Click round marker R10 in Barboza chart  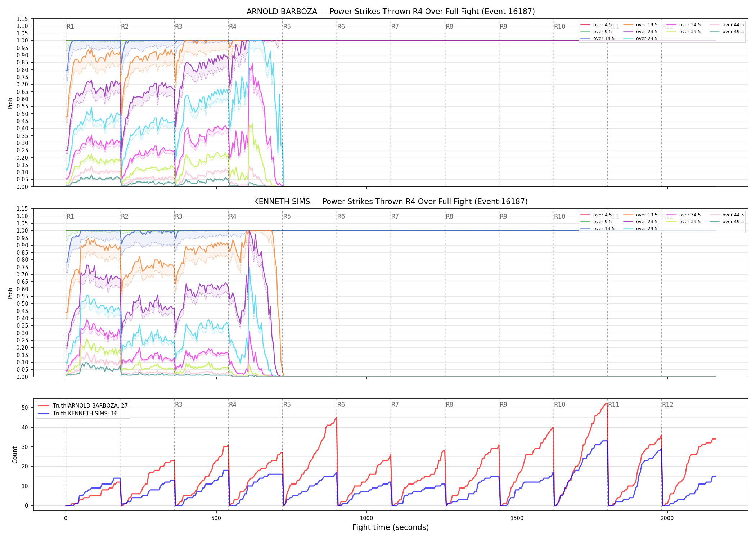click(x=559, y=27)
